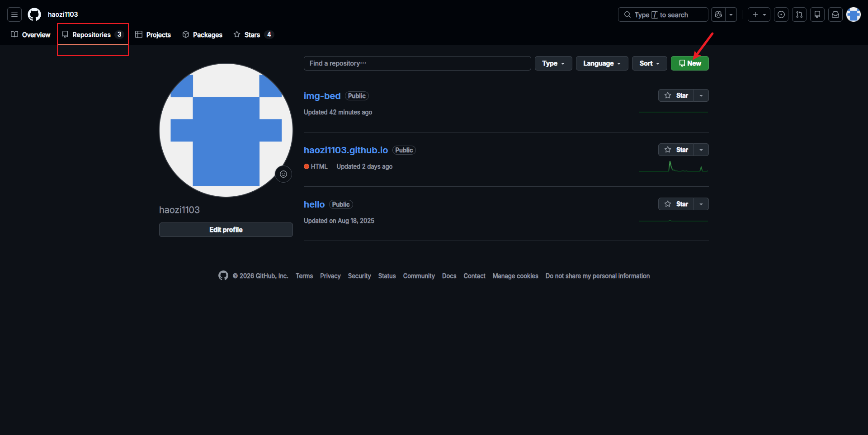Open the hello repository link
Screen dimensions: 868x435
point(314,204)
